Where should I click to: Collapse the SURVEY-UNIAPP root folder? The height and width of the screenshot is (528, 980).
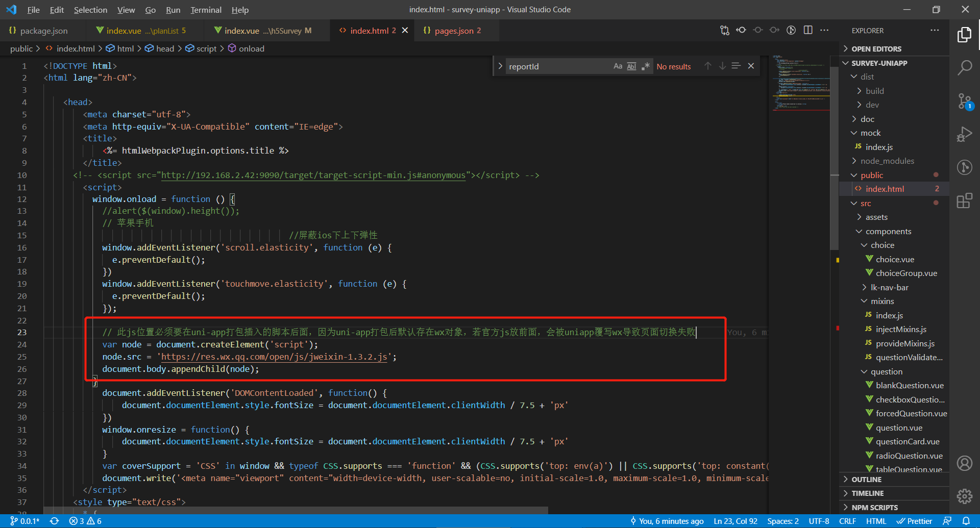pyautogui.click(x=894, y=63)
